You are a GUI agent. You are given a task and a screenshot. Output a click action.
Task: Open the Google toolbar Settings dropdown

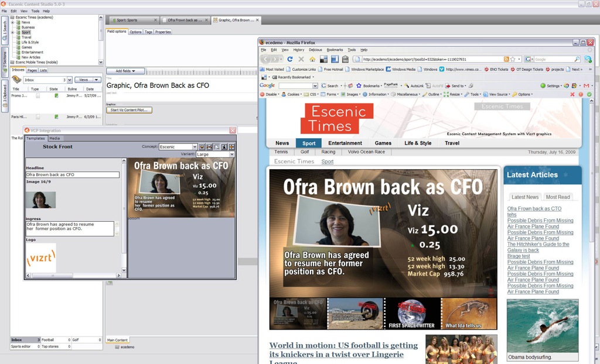click(551, 85)
